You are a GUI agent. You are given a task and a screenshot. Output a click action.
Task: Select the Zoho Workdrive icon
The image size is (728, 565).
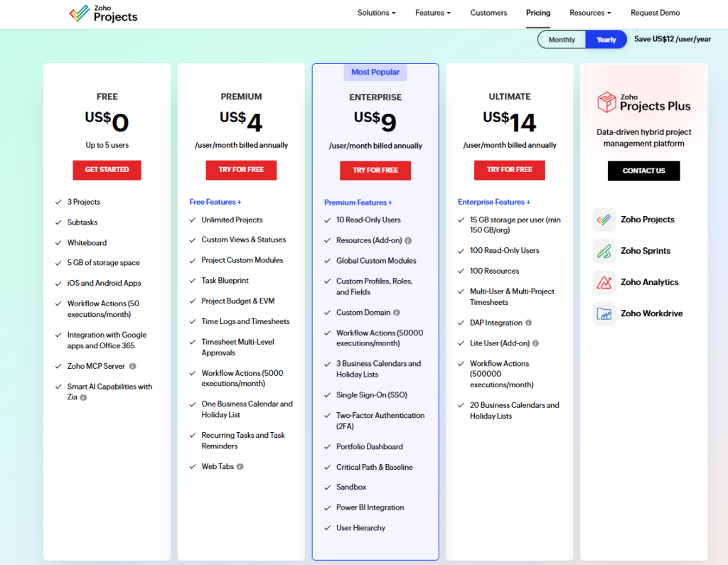(604, 313)
